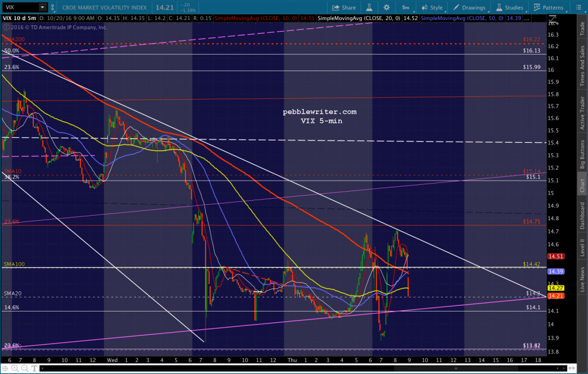Viewport: 588px width, 374px height.
Task: Click the Thu date marker on time axis
Action: tap(292, 360)
